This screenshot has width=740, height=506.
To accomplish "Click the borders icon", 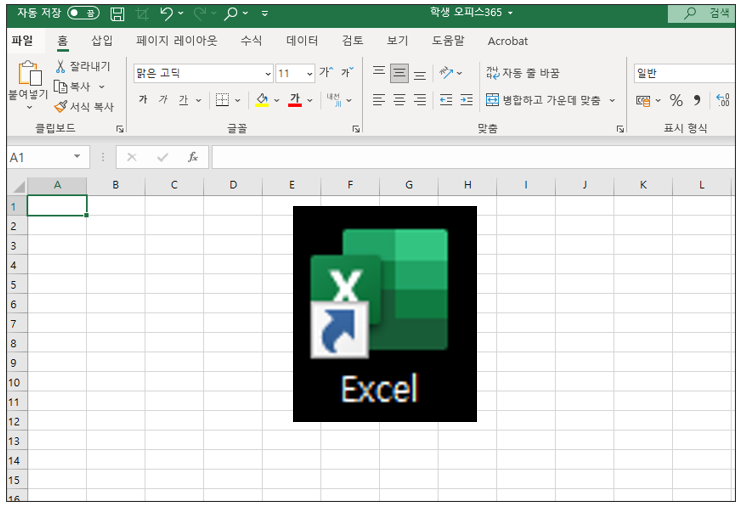I will [222, 100].
